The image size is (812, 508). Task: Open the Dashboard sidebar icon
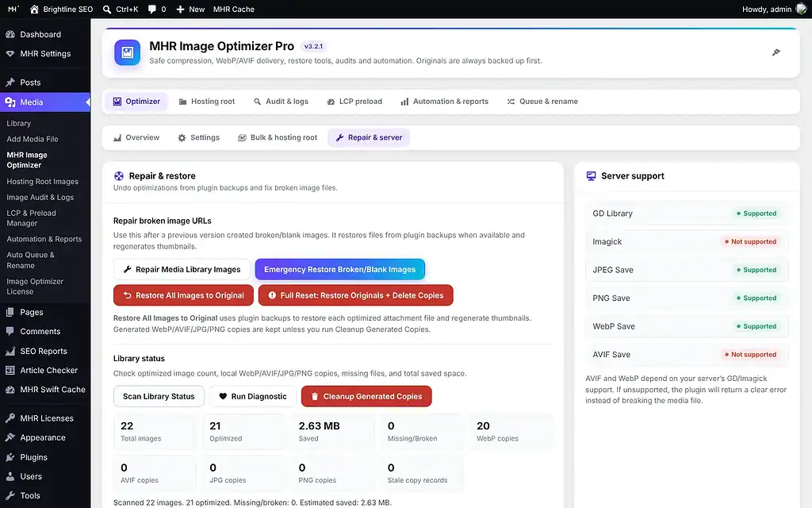point(10,34)
